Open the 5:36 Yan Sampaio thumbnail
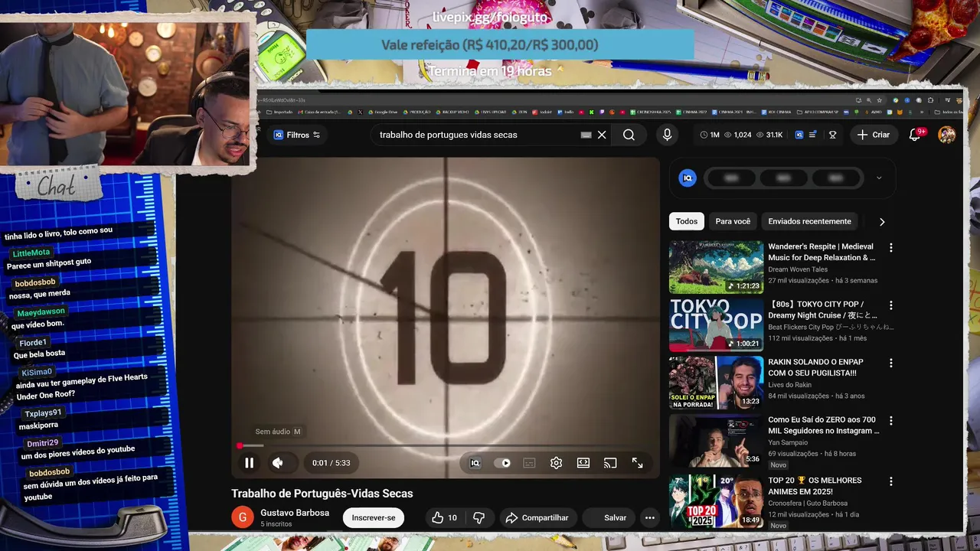980x551 pixels. click(716, 441)
